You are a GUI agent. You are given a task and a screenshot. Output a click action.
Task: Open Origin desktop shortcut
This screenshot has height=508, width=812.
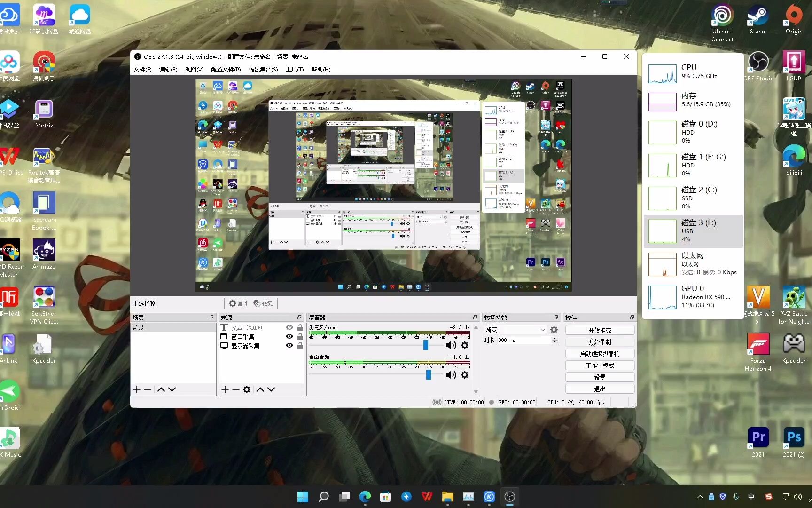pyautogui.click(x=794, y=19)
